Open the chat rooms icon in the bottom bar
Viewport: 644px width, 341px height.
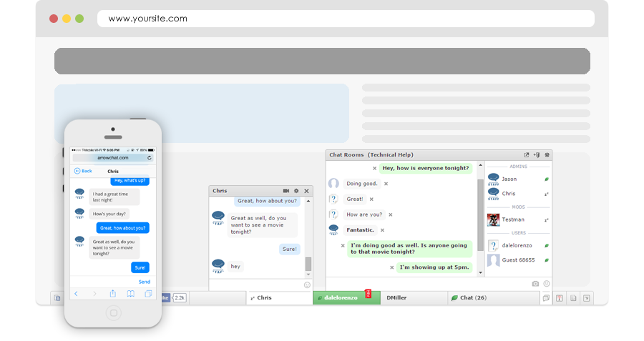[546, 298]
